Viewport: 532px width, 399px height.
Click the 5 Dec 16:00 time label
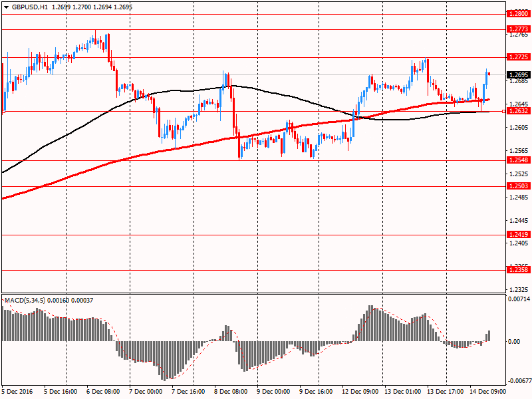point(61,392)
